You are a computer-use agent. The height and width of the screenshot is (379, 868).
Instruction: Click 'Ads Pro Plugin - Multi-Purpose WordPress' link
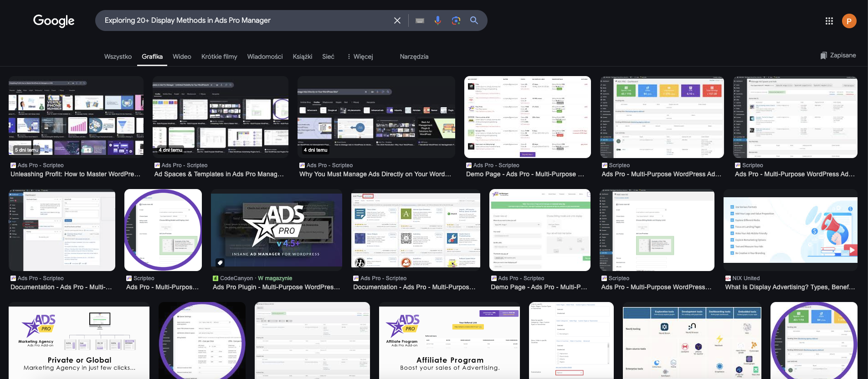click(277, 287)
